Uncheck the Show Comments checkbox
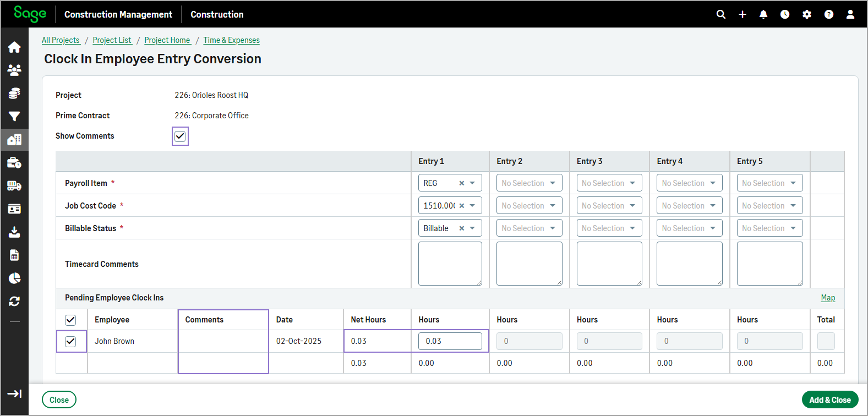868x416 pixels. pos(180,136)
